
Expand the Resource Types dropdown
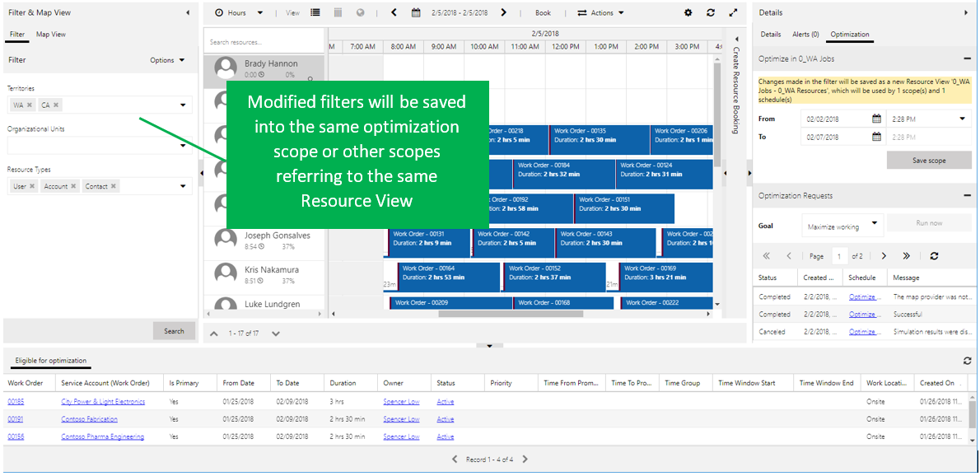pyautogui.click(x=183, y=186)
